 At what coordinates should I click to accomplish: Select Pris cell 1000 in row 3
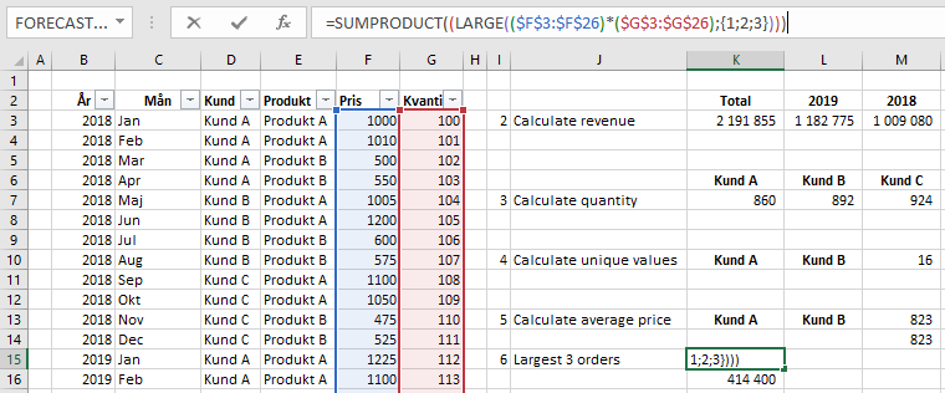[x=368, y=121]
